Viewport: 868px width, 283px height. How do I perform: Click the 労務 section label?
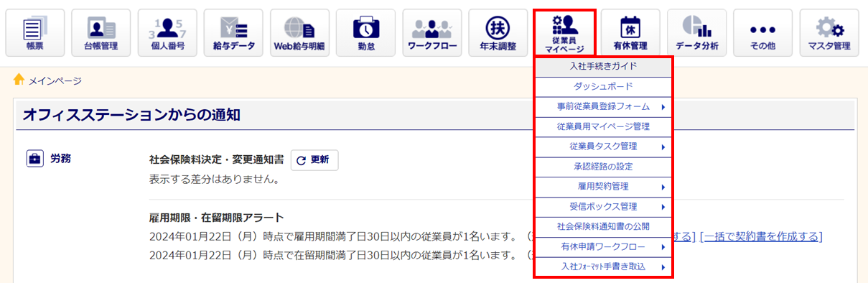[60, 159]
